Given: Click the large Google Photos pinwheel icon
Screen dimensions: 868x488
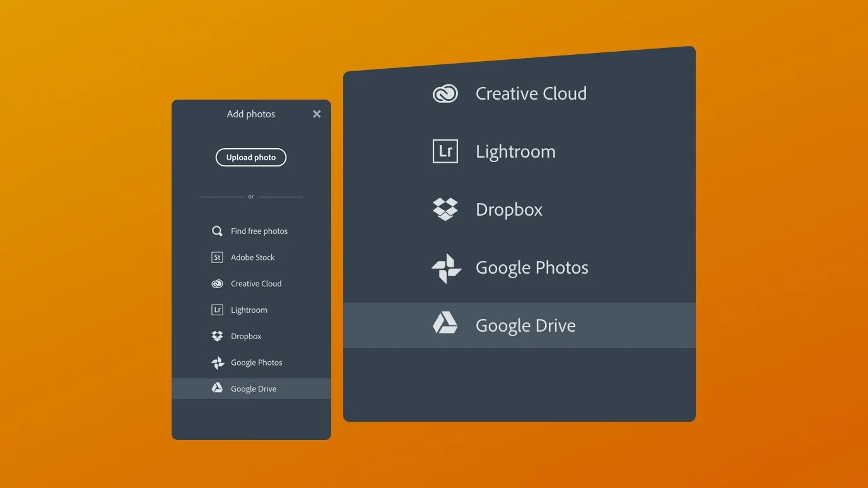Looking at the screenshot, I should (x=446, y=268).
